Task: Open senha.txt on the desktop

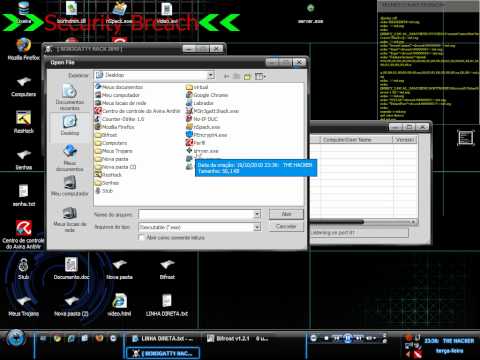Action: [x=23, y=195]
